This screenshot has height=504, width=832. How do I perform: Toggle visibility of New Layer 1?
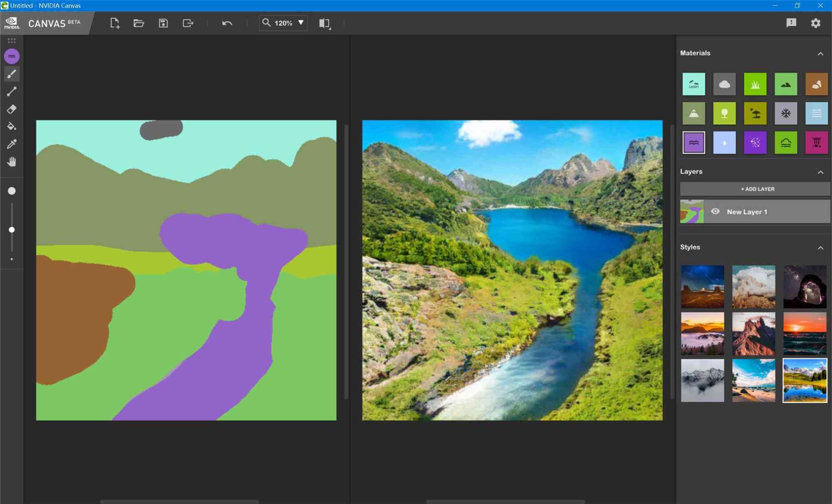pos(716,212)
